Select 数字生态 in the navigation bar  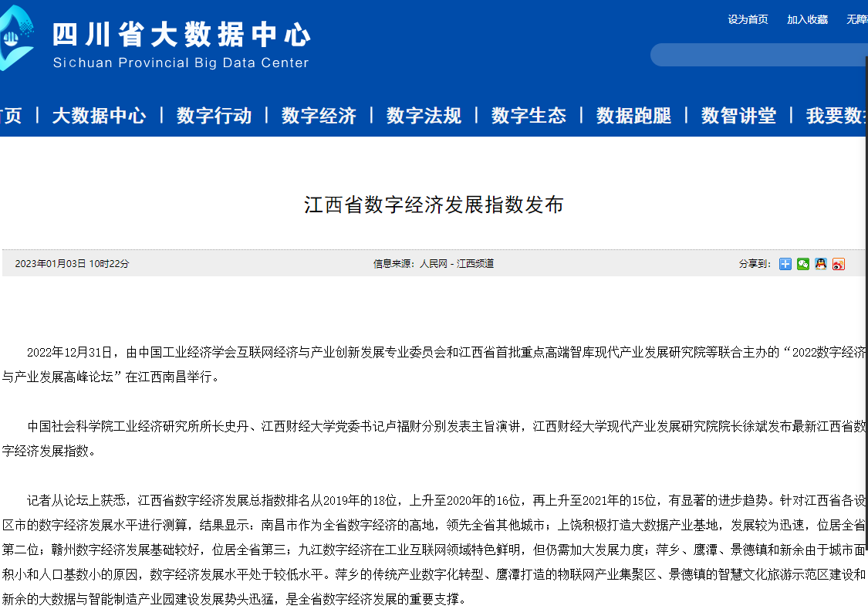[x=529, y=116]
